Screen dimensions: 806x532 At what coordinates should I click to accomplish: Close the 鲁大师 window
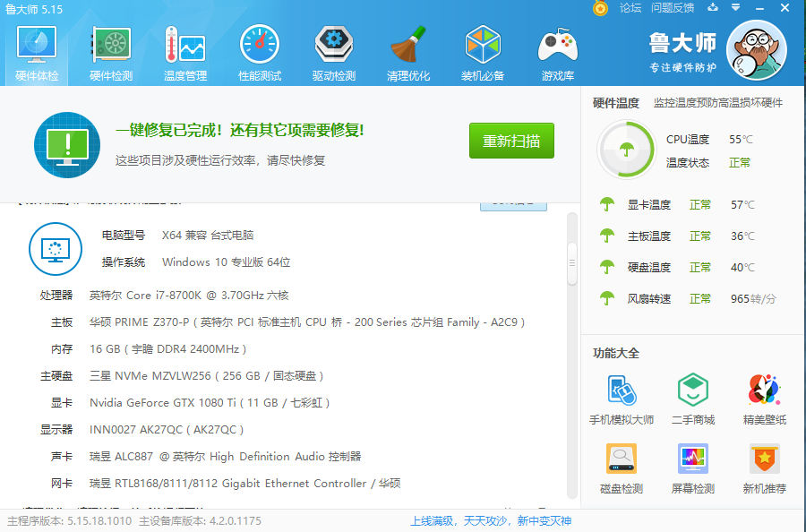785,8
